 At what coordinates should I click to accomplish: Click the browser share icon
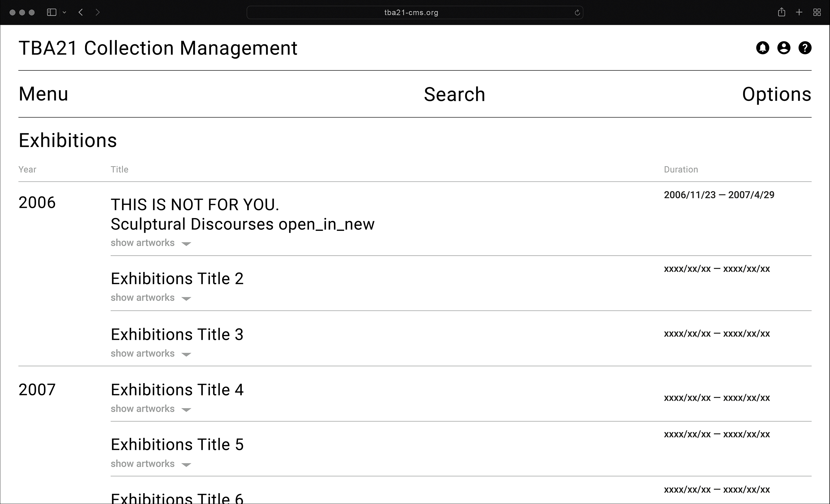(x=782, y=12)
